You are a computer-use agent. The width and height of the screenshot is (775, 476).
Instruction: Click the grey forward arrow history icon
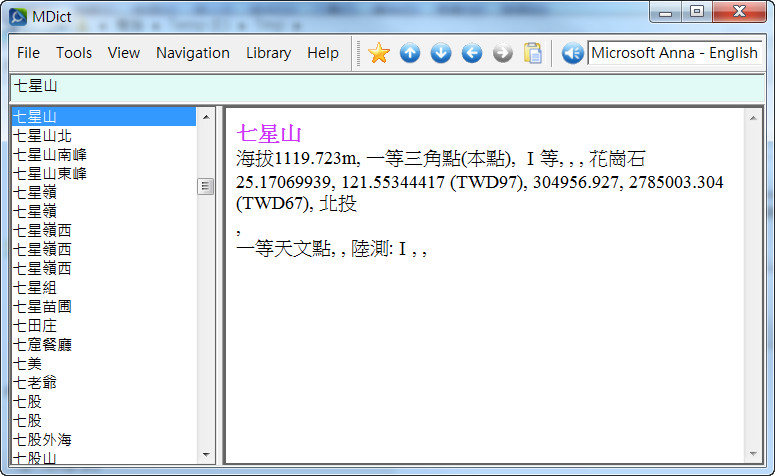tap(503, 53)
